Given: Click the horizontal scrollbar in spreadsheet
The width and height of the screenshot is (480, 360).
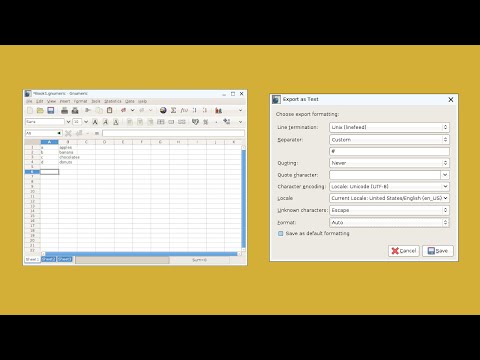Looking at the screenshot, I should click(x=142, y=254).
